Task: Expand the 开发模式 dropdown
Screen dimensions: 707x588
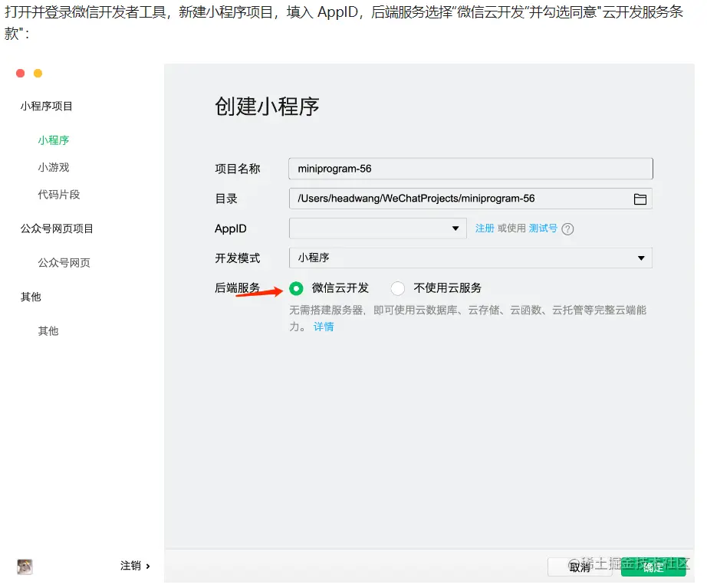Action: 470,258
